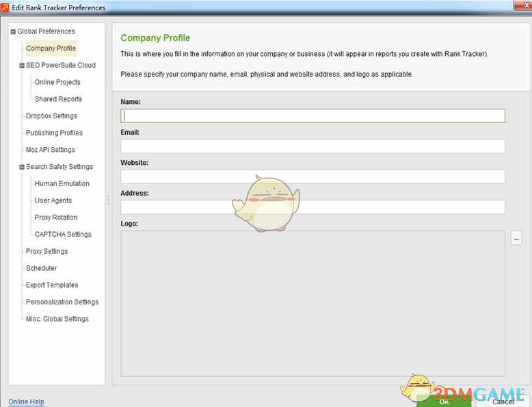Open Online Projects settings

click(57, 82)
